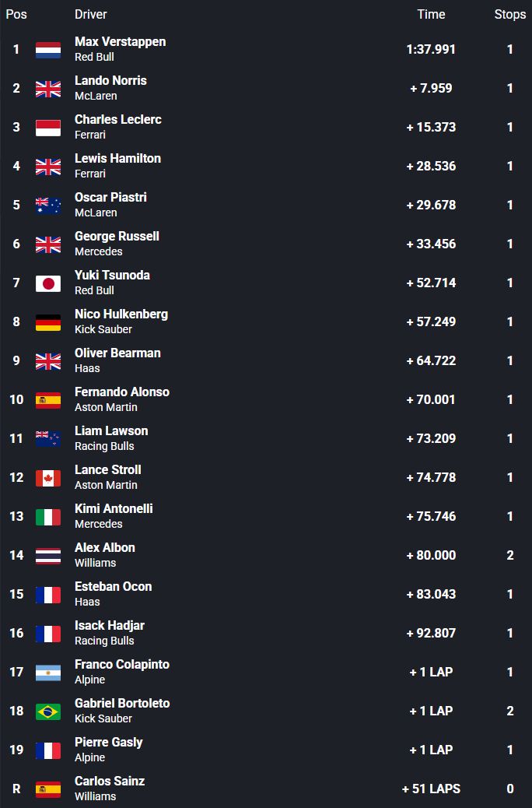Click the Japanese flag next to Yuki Tsunoda
This screenshot has height=808, width=532.
pyautogui.click(x=48, y=283)
